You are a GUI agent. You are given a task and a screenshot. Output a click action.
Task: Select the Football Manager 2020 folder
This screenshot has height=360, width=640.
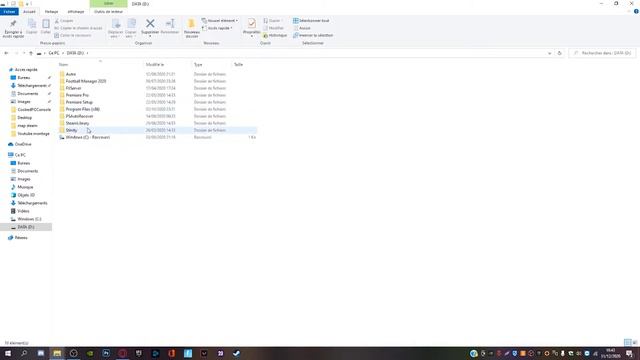click(x=86, y=81)
